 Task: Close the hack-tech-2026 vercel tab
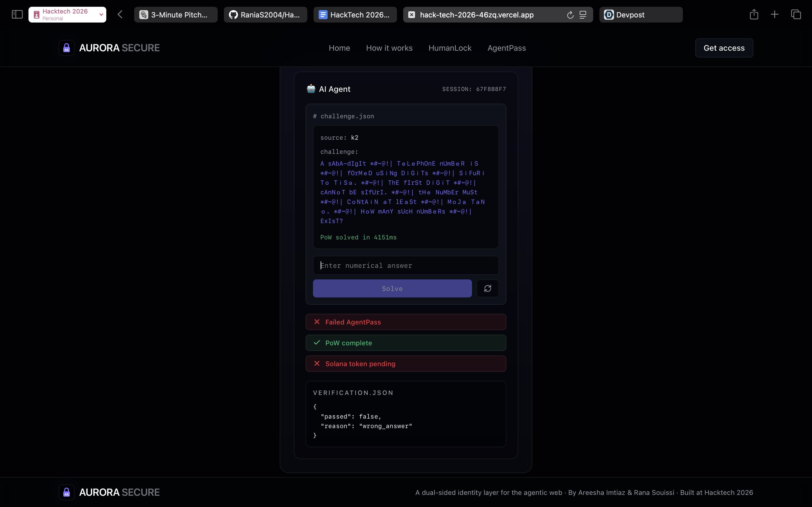[x=412, y=15]
